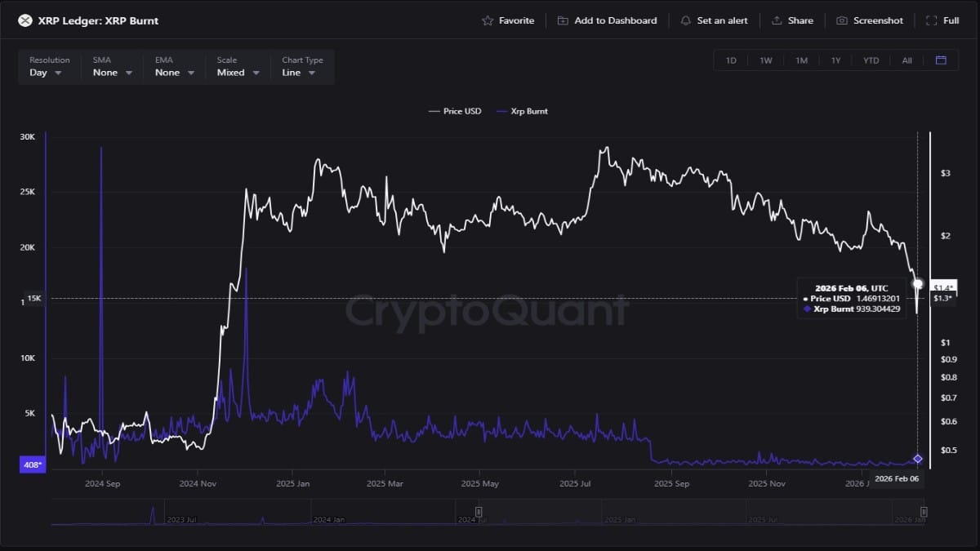Select the 1Y time range
Screen dimensions: 980x551
coord(835,60)
